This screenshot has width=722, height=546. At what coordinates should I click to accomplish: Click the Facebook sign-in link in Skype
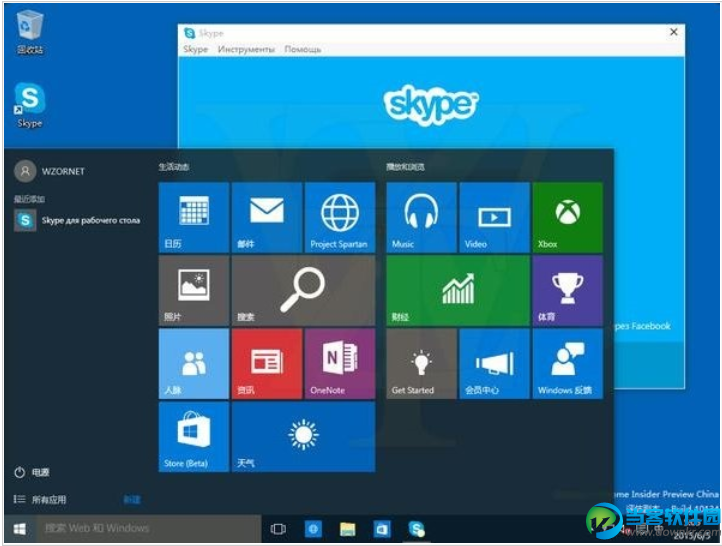point(643,326)
